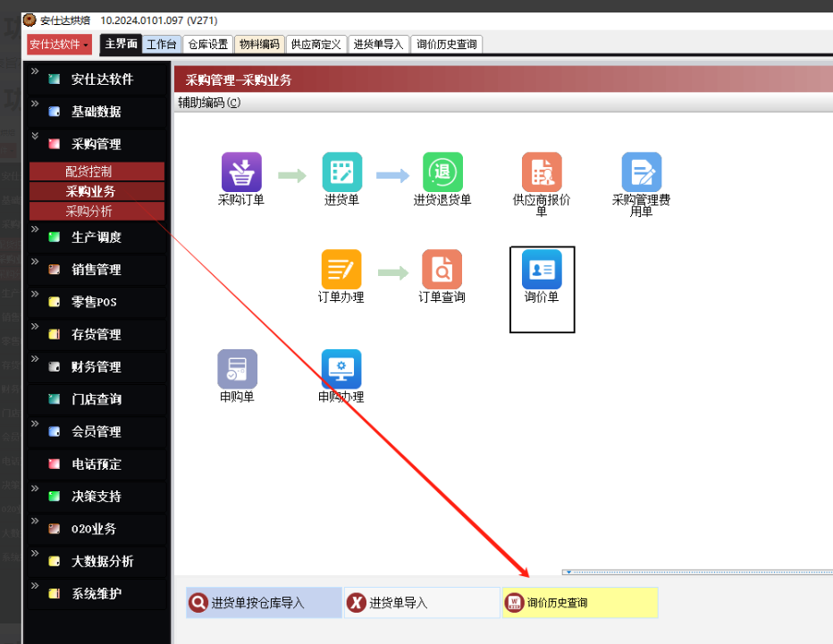The width and height of the screenshot is (833, 644).
Task: Click the icon beside 财务管理
Action: (55, 366)
